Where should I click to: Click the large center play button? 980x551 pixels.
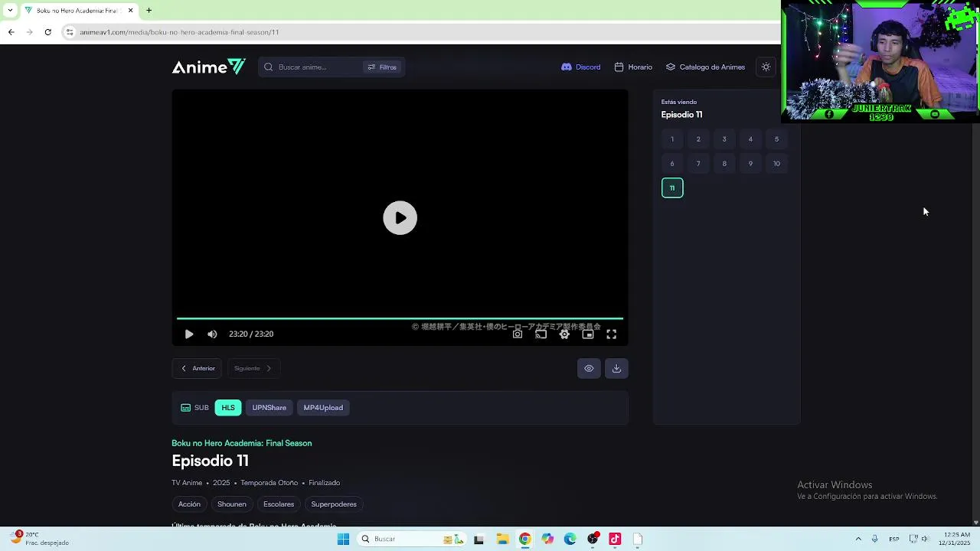(400, 218)
